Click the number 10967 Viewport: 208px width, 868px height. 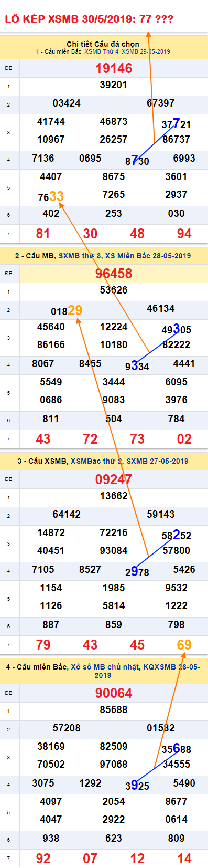coord(51,139)
